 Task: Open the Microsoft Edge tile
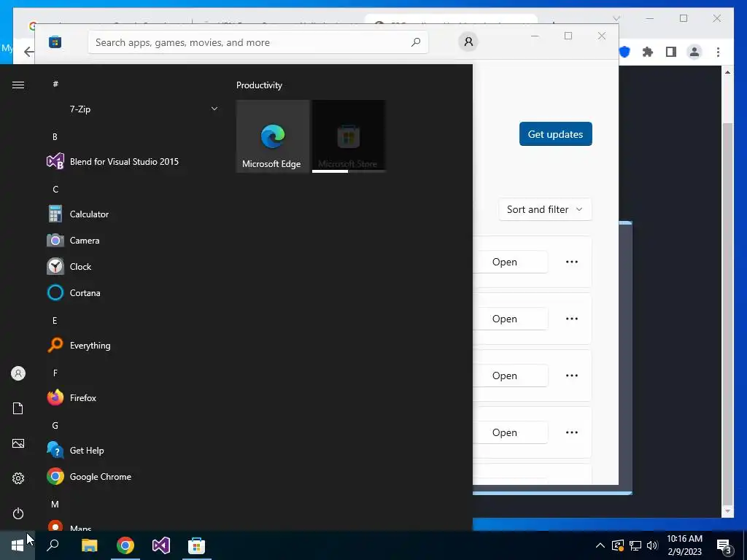point(273,136)
